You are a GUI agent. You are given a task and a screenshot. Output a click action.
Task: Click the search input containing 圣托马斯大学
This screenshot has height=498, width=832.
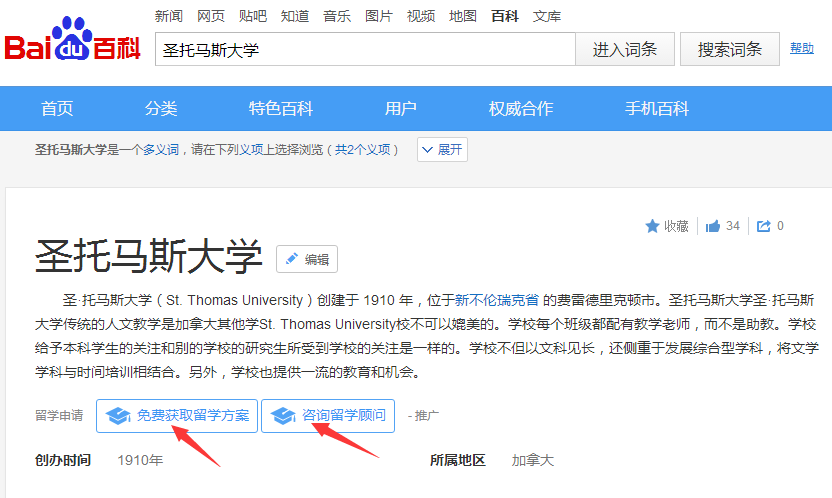coord(365,49)
